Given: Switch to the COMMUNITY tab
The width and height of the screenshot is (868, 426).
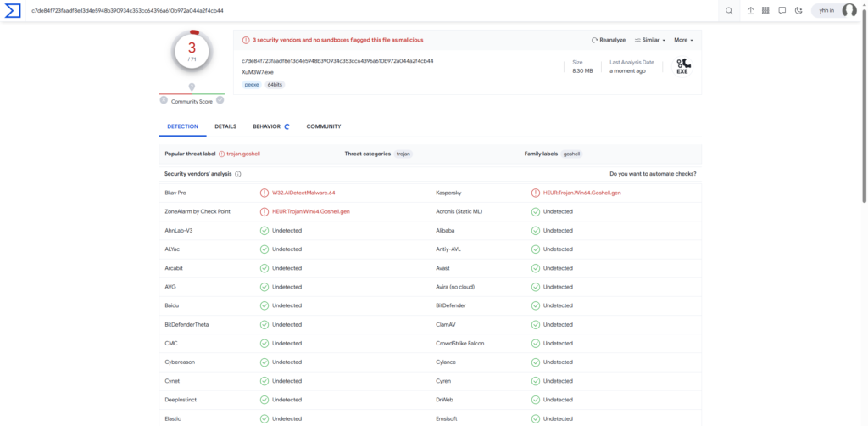Looking at the screenshot, I should click(x=324, y=126).
